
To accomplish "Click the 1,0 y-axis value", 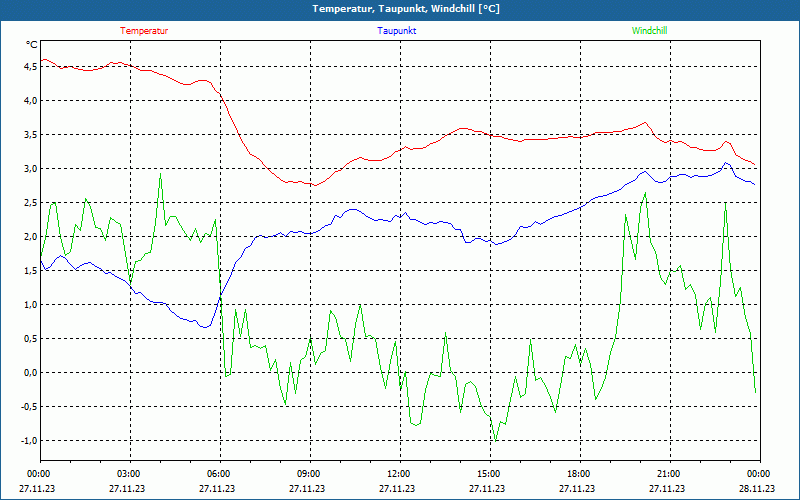I will pos(31,305).
